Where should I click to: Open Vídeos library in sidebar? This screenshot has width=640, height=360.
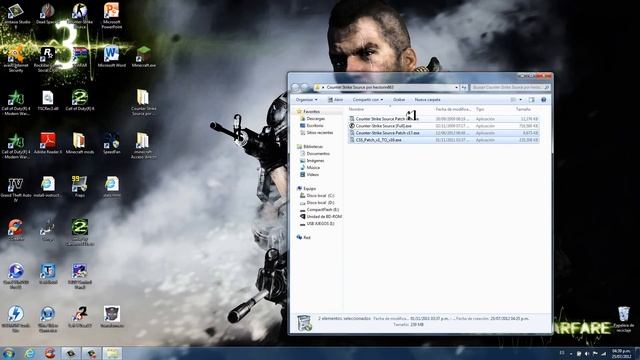point(309,174)
